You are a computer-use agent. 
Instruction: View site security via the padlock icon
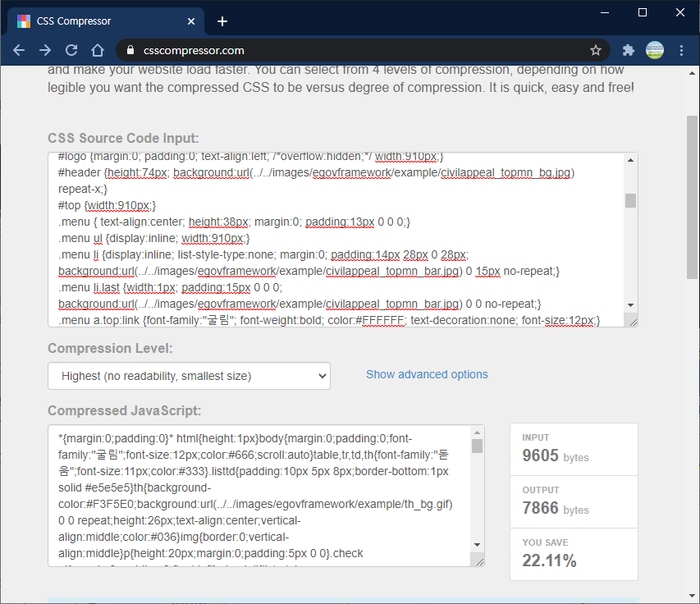point(130,50)
